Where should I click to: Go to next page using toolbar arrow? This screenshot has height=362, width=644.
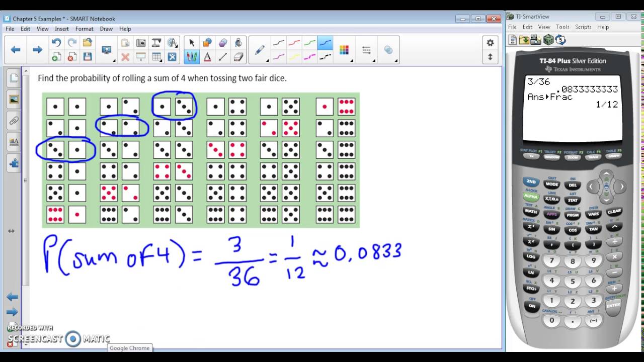[x=37, y=49]
